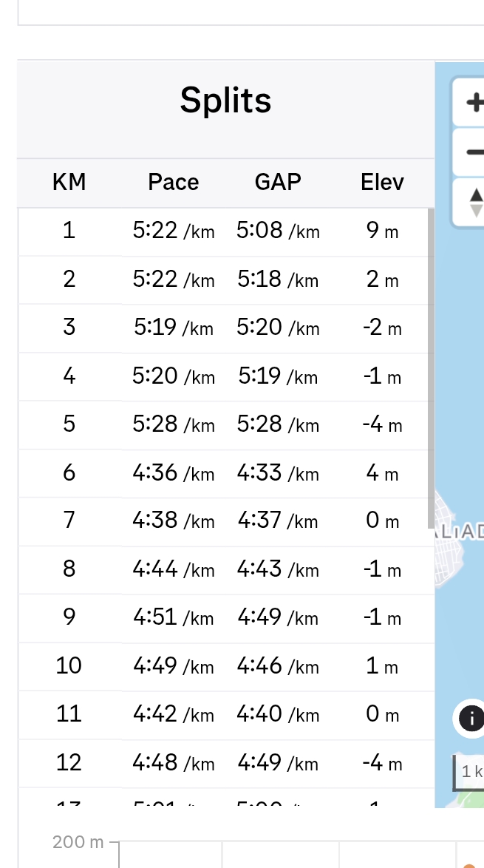Click the 9 m elevation cell
Screen dimensions: 484x868
pos(382,231)
